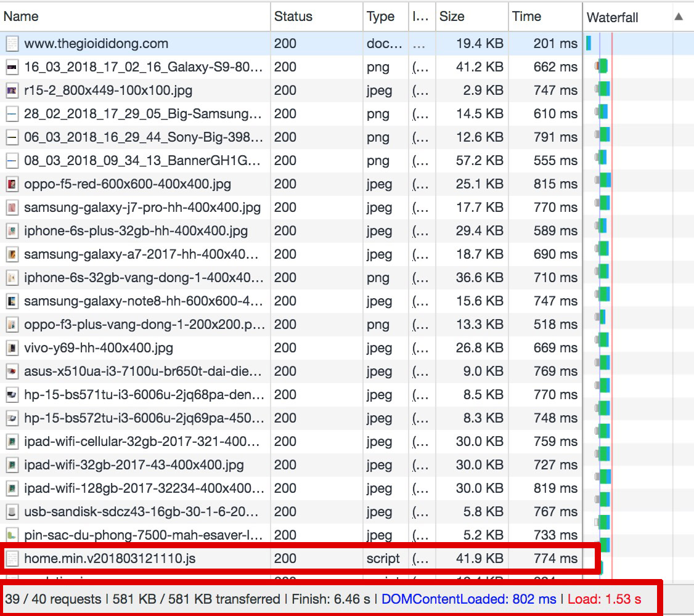Open the pin-sac-du-phong-7500-mah request
This screenshot has height=616, width=694.
tap(139, 535)
